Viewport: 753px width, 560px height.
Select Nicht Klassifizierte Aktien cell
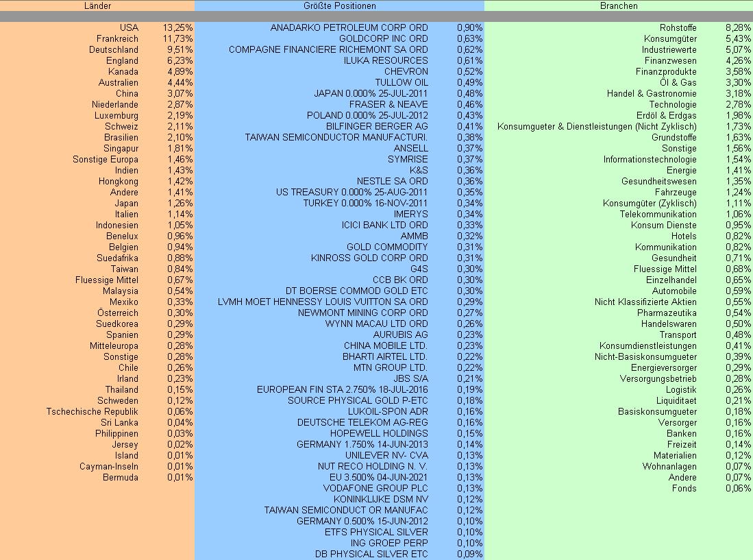(x=645, y=302)
